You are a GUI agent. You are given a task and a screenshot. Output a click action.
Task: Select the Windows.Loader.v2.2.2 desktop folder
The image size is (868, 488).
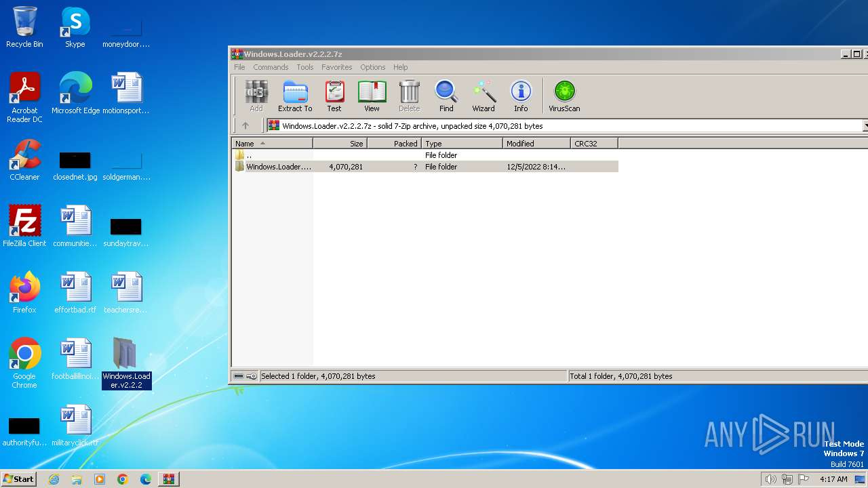126,363
